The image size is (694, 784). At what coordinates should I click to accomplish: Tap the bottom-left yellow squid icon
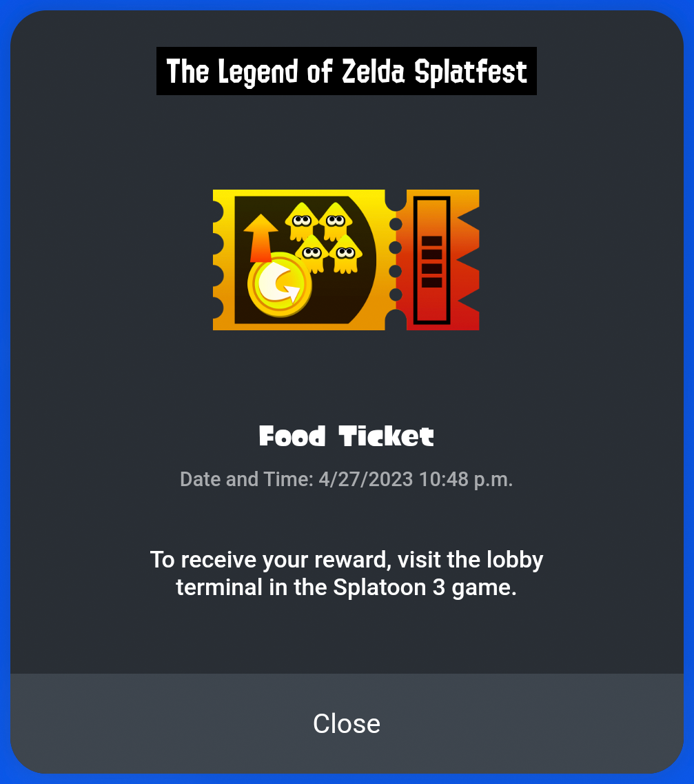[x=312, y=252]
